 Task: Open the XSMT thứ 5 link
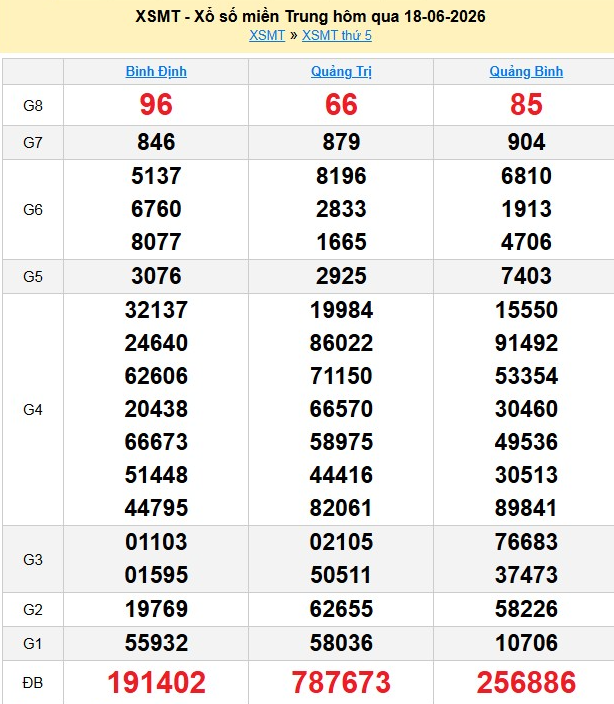[x=337, y=35]
